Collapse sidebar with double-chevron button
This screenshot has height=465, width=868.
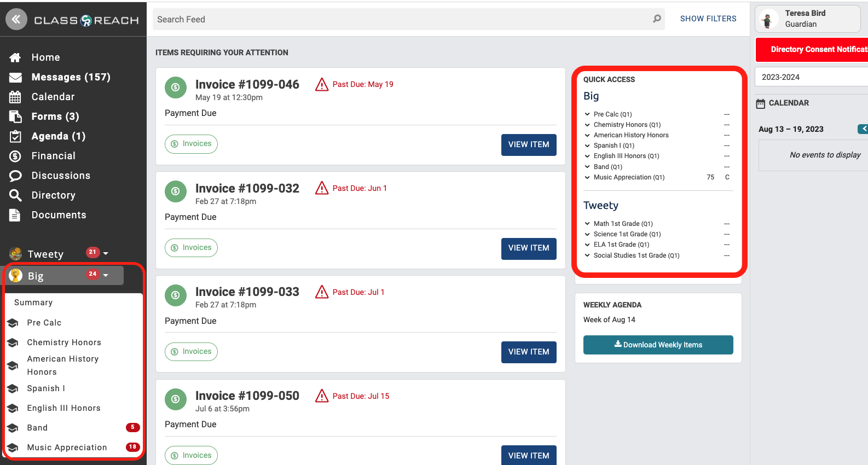(x=16, y=20)
